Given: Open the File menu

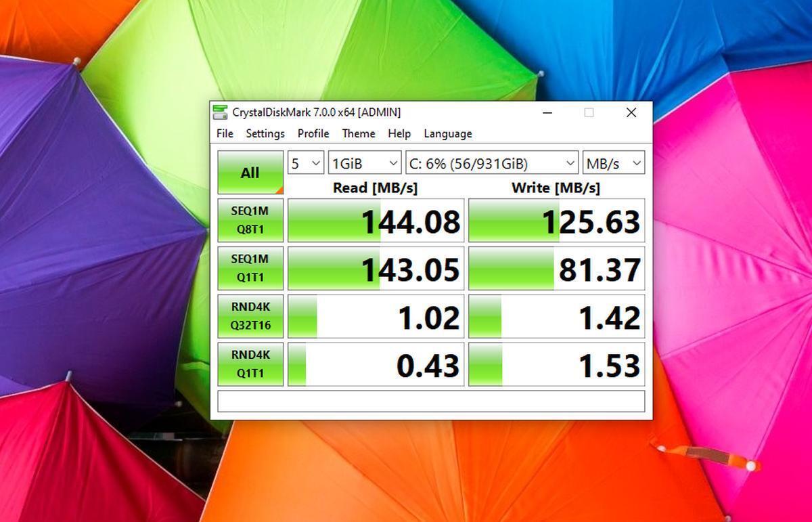Looking at the screenshot, I should [x=225, y=133].
